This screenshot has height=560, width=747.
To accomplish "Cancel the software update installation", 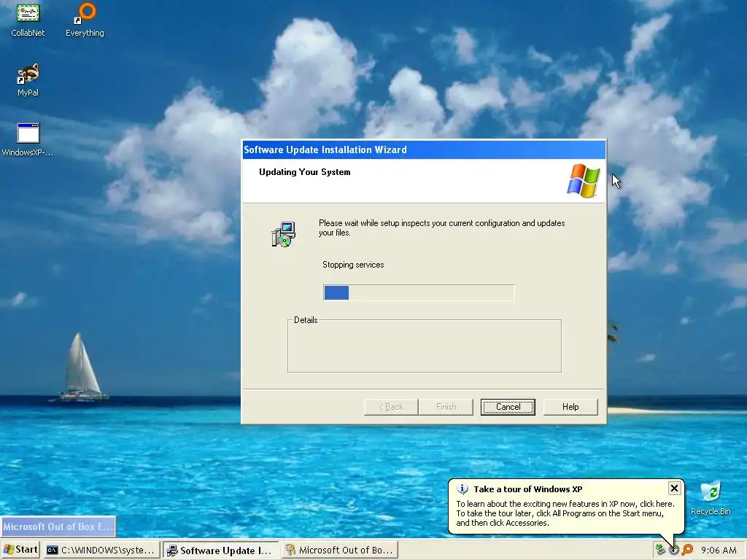I will 508,407.
